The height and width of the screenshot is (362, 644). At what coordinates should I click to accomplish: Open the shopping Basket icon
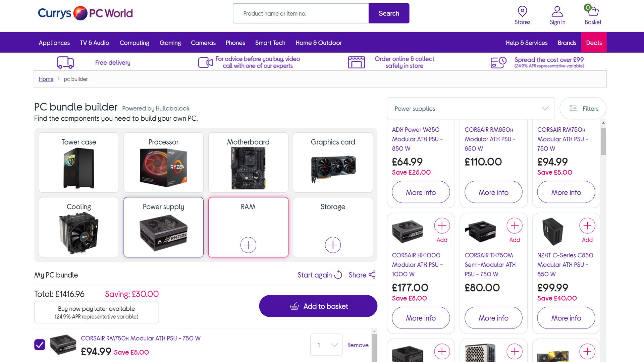(593, 11)
